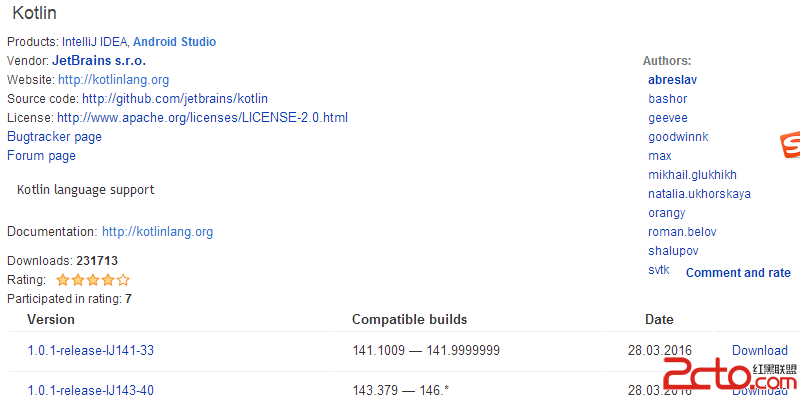Open author natalia.ukhorskaya's profile
The height and width of the screenshot is (400, 800).
[699, 194]
